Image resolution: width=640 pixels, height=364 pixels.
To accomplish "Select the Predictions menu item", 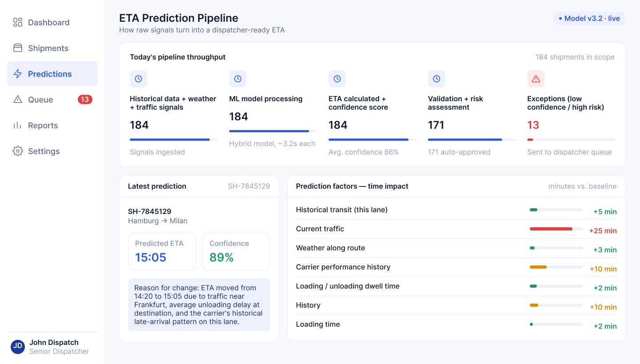I will coord(52,74).
